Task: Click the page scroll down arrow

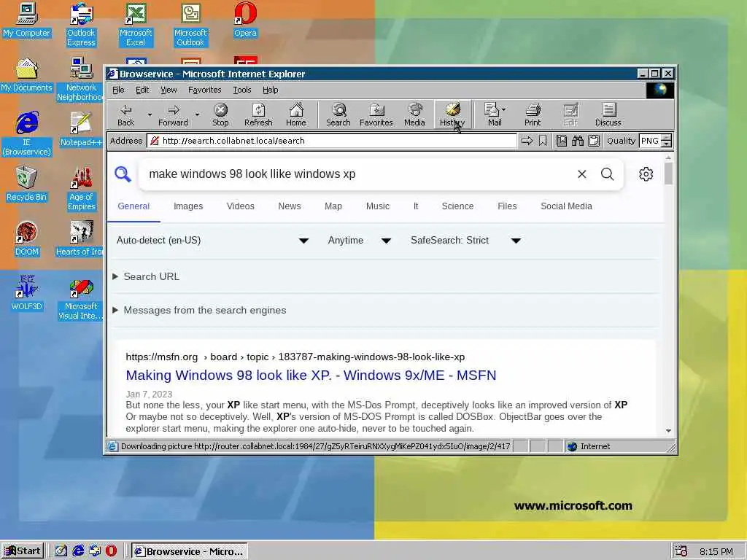Action: [x=668, y=430]
